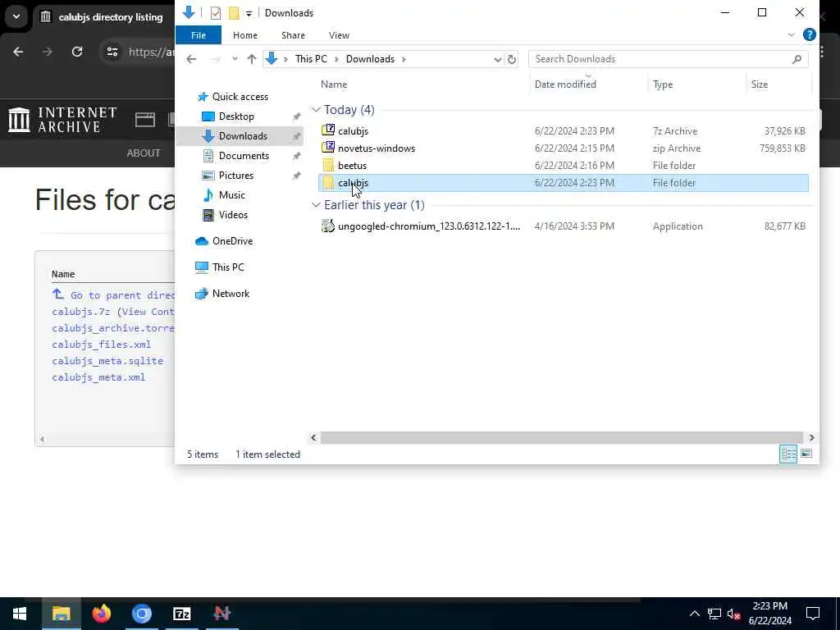Screen dimensions: 840x630
Task: Open calubjs_meta.xml link in browser
Action: [x=98, y=377]
